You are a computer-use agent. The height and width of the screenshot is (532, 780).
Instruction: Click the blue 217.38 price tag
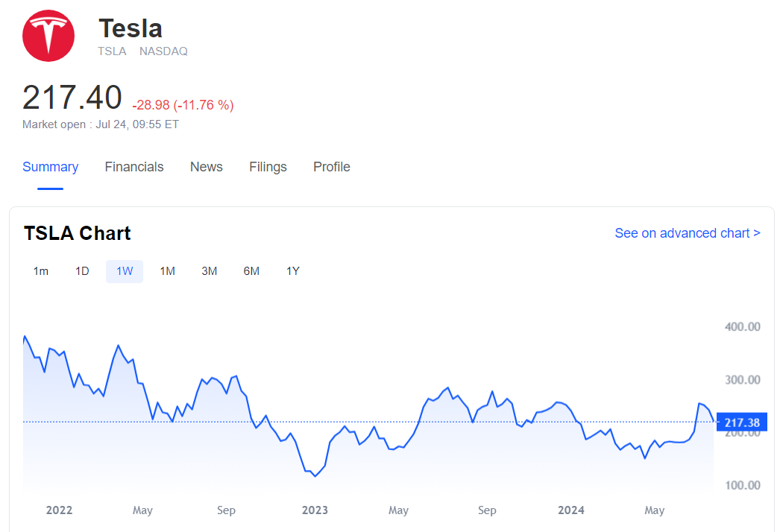(x=741, y=423)
